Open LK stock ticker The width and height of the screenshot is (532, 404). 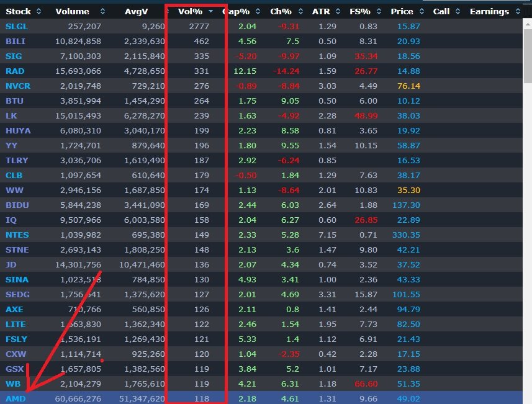tap(11, 115)
